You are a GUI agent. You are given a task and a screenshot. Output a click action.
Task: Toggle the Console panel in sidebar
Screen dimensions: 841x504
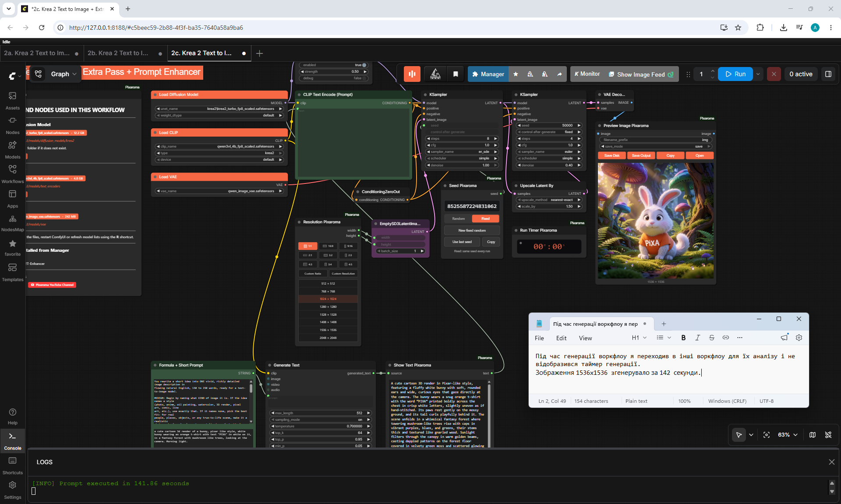(12, 441)
